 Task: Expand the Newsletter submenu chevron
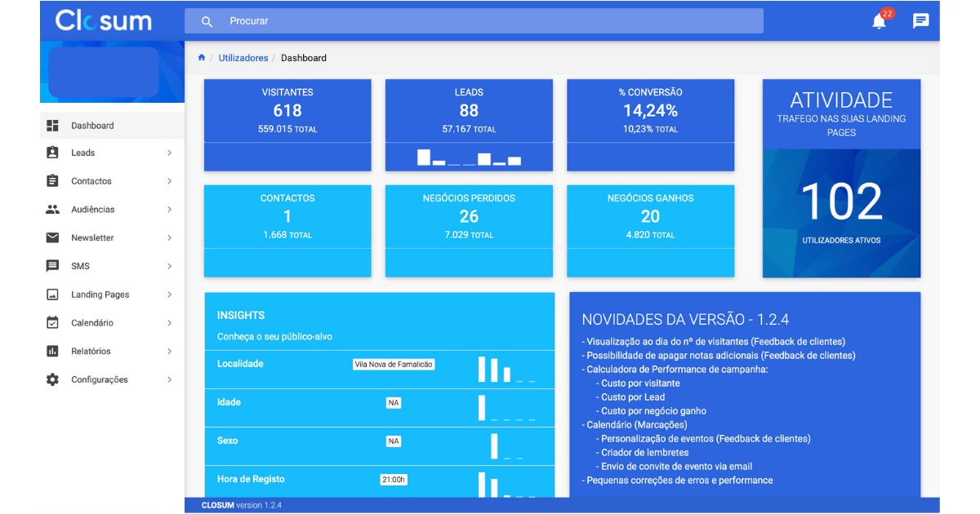click(x=170, y=238)
